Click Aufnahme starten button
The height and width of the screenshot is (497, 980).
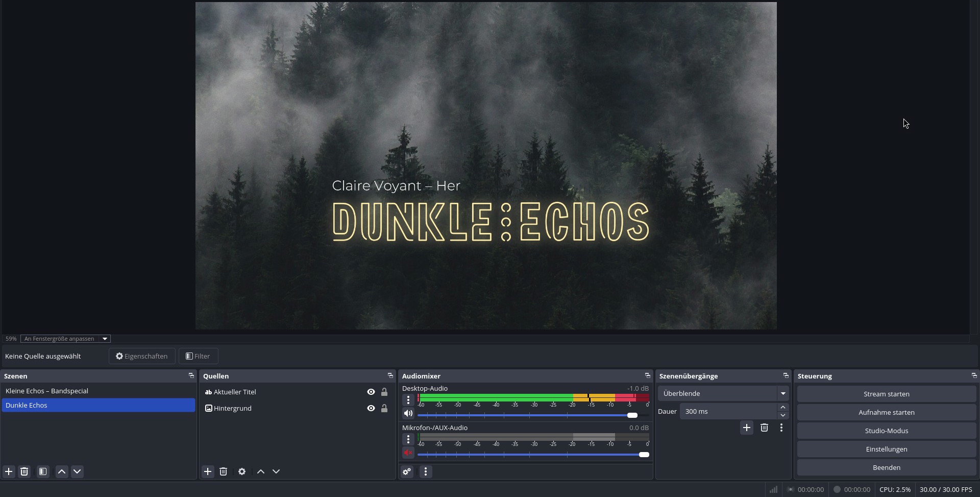point(887,412)
